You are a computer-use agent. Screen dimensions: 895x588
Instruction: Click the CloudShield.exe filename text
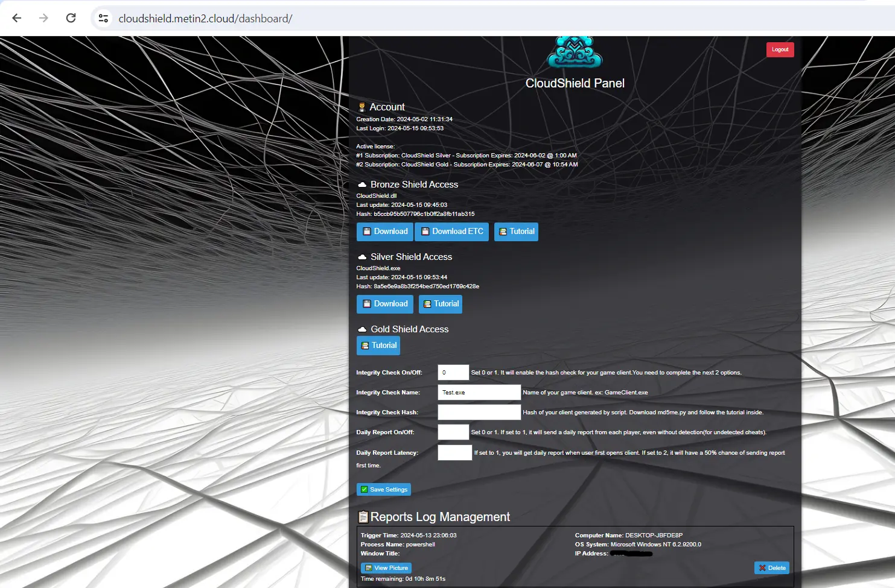[378, 268]
